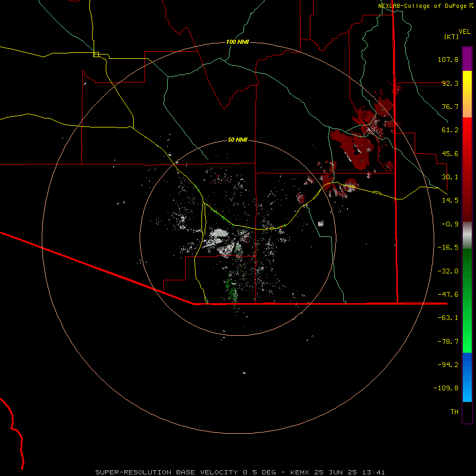Click the -47.6 velocity scale value
476x476 pixels.
coord(448,295)
